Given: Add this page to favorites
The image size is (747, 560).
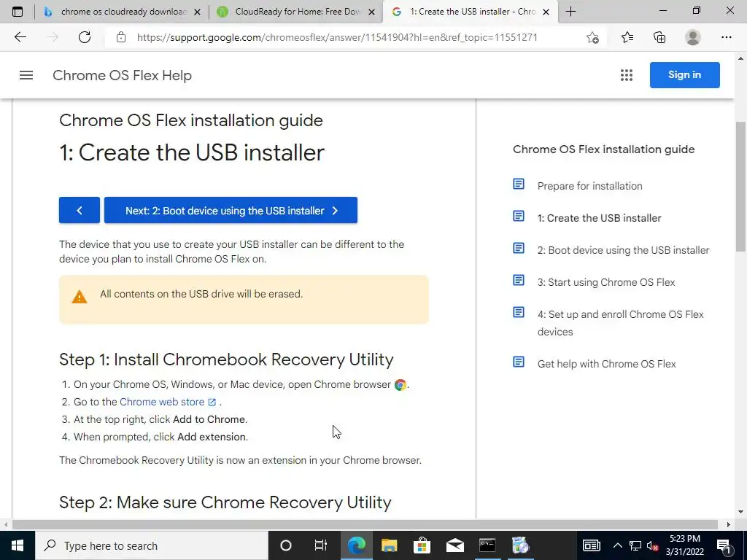Looking at the screenshot, I should coord(592,37).
